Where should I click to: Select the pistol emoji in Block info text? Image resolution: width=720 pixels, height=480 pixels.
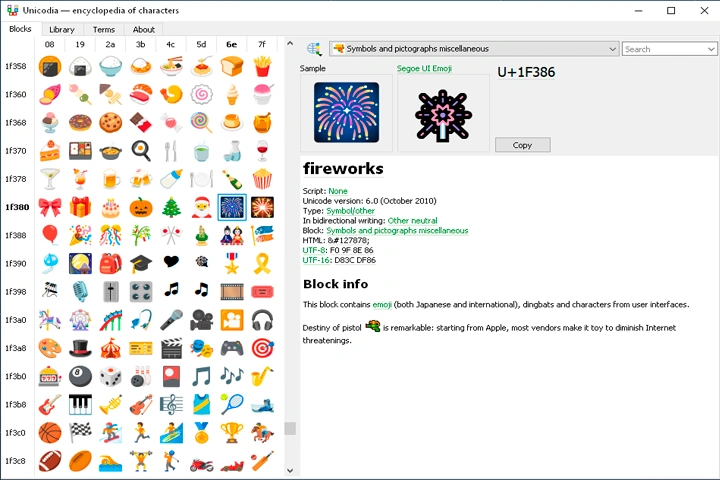click(x=373, y=327)
